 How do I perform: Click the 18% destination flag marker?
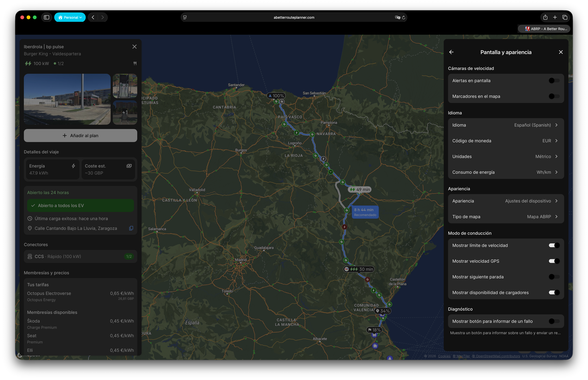coord(374,330)
